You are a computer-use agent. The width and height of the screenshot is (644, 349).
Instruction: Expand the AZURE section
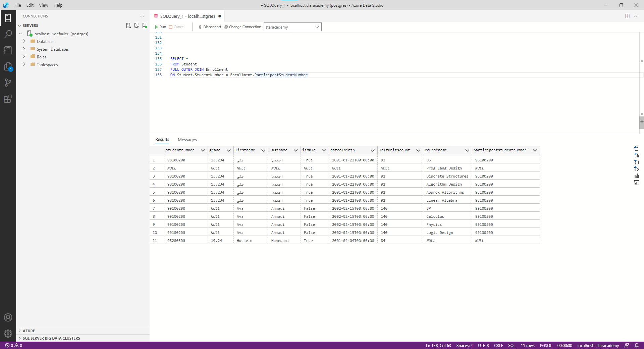[29, 331]
